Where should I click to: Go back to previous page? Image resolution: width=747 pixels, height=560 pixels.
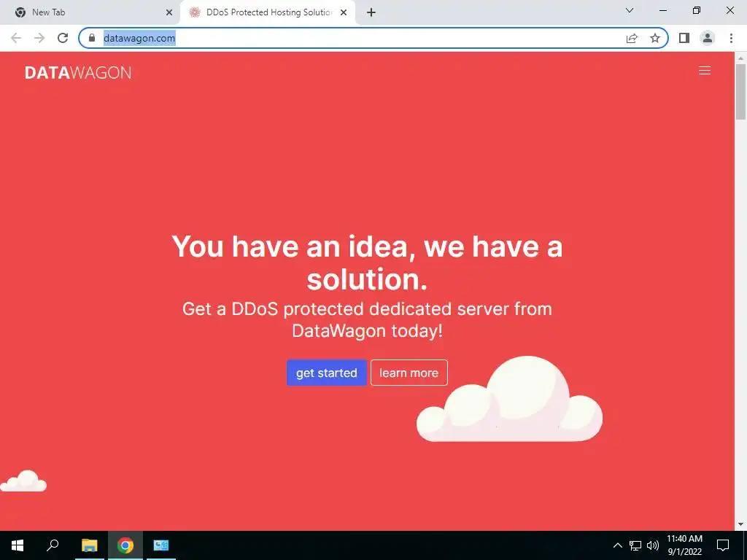tap(16, 38)
